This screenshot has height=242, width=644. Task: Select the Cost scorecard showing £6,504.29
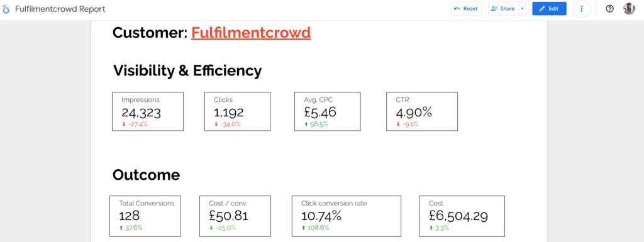[462, 216]
